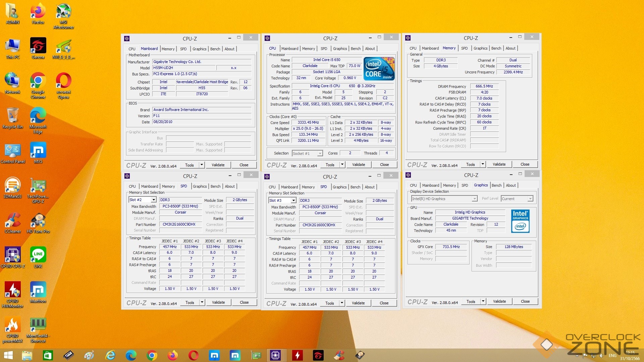Expand the Slot #2 memory slot dropdown

(153, 200)
